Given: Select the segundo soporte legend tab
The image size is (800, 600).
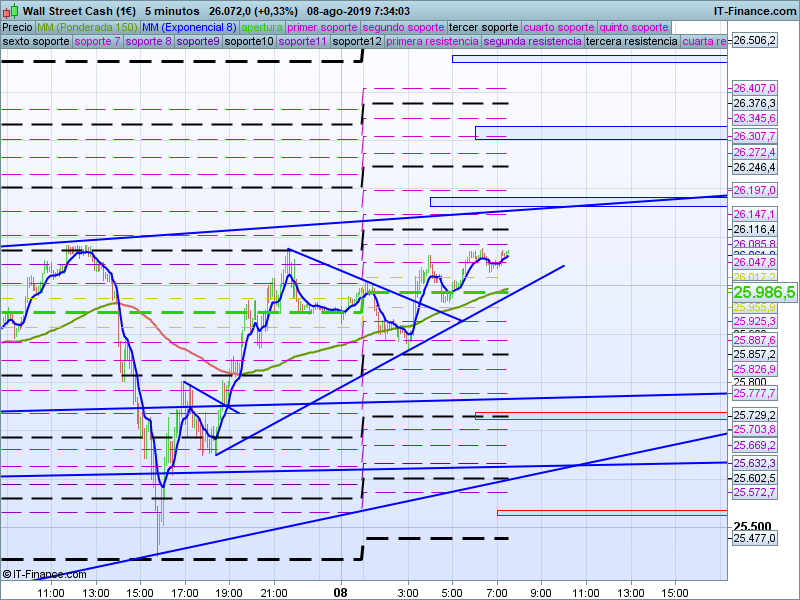Looking at the screenshot, I should coord(402,27).
